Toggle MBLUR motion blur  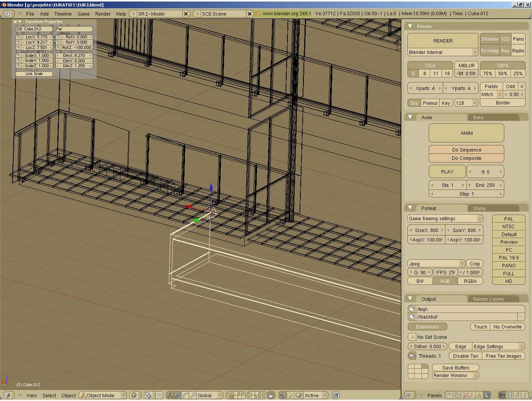pos(467,65)
